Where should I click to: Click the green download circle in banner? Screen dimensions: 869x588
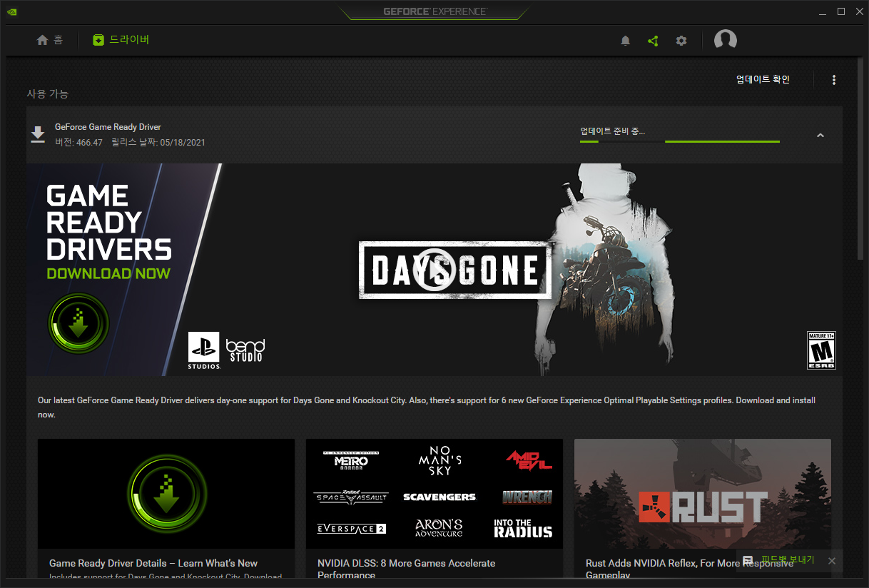point(78,323)
